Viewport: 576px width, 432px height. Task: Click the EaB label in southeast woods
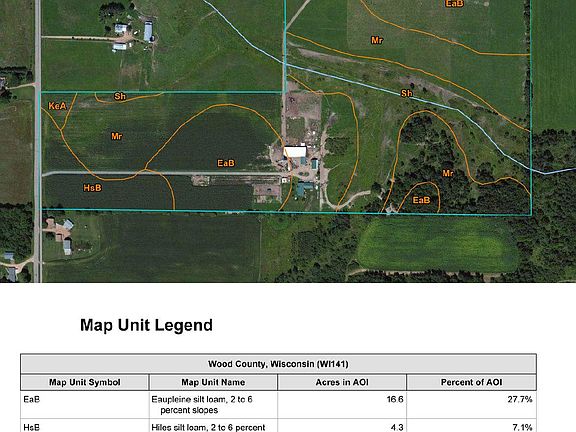tap(421, 200)
